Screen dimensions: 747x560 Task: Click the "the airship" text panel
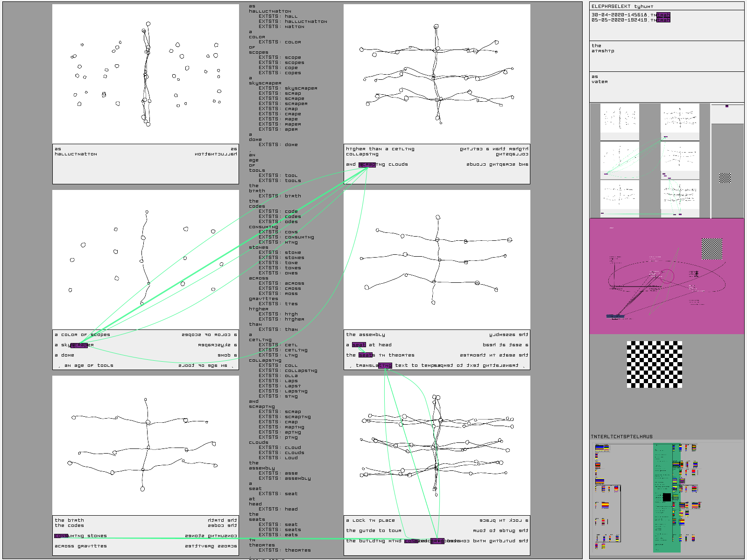coord(666,56)
